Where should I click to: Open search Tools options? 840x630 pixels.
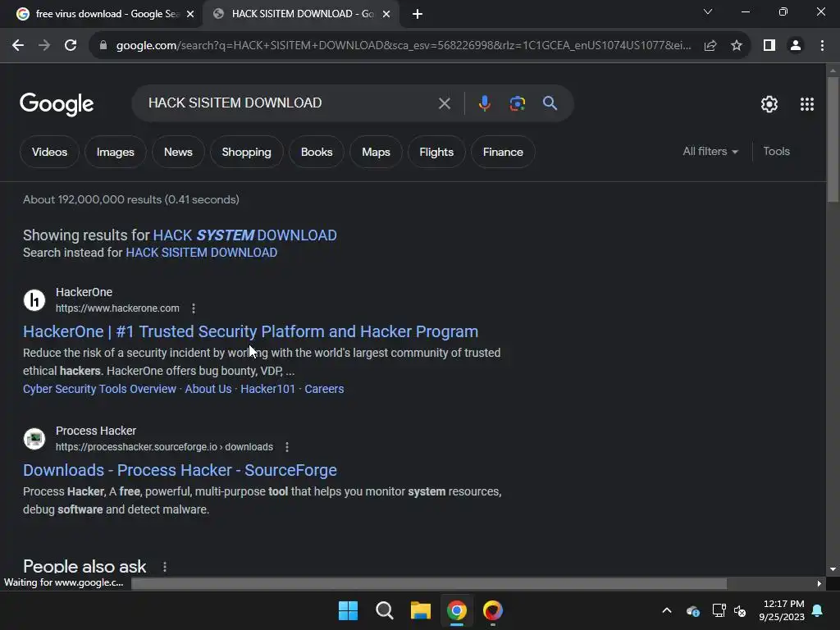click(x=776, y=152)
